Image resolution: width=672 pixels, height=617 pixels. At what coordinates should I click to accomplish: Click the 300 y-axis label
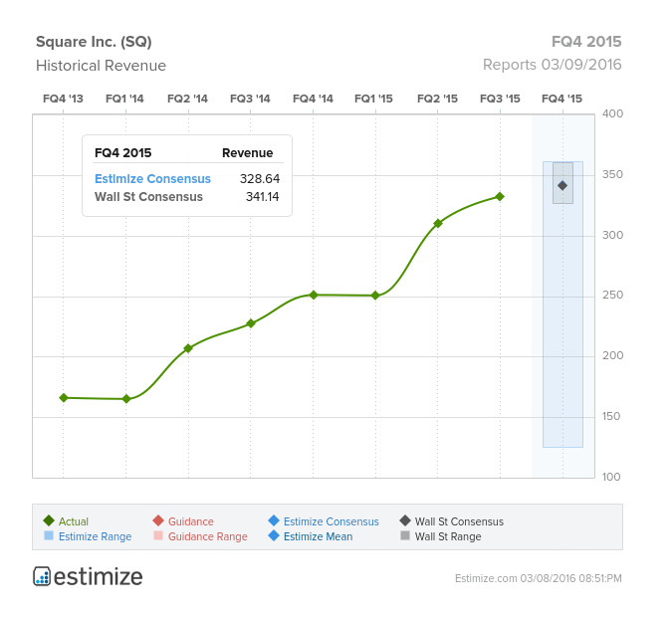click(612, 235)
